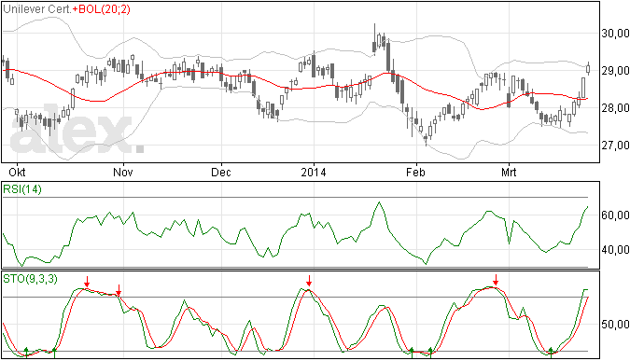Select the "Nov" month label
The image size is (644, 361).
[x=123, y=172]
